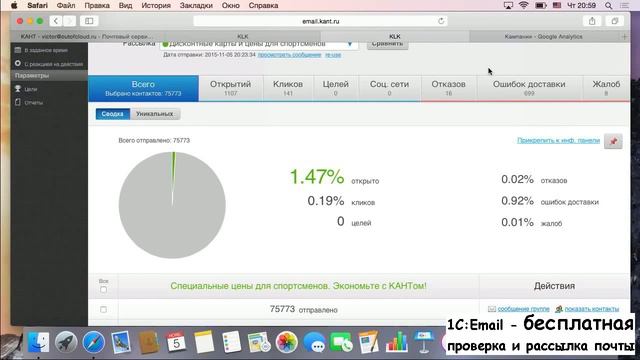Image resolution: width=640 pixels, height=360 pixels.
Task: Open the Mail stamp icon in Dock
Action: (x=121, y=342)
